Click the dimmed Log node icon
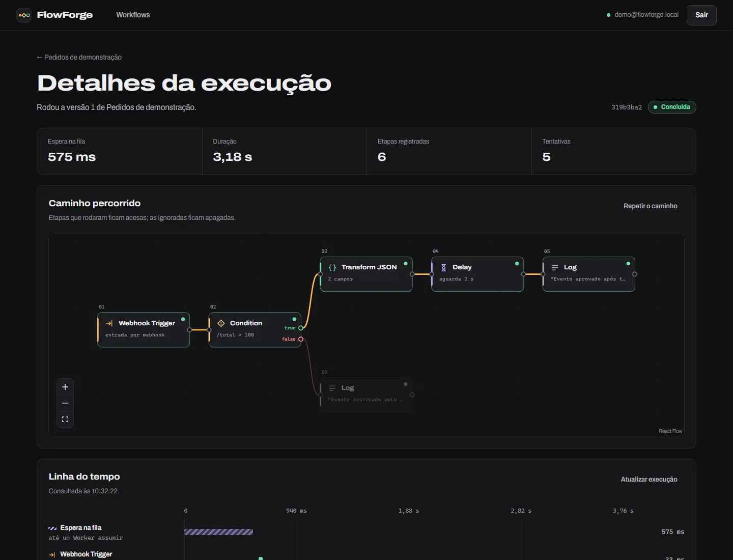Screen dimensions: 733x560 pyautogui.click(x=332, y=388)
